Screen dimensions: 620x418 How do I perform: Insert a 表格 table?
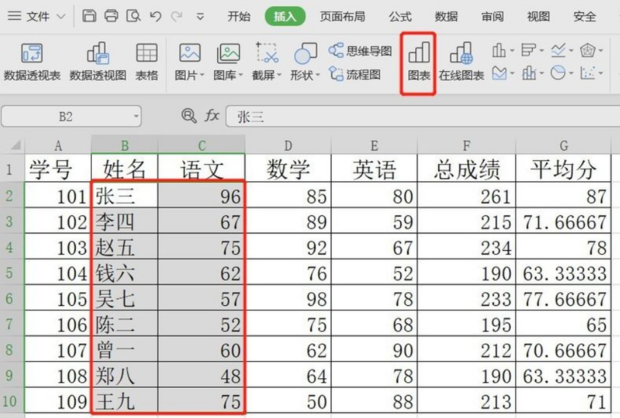147,62
